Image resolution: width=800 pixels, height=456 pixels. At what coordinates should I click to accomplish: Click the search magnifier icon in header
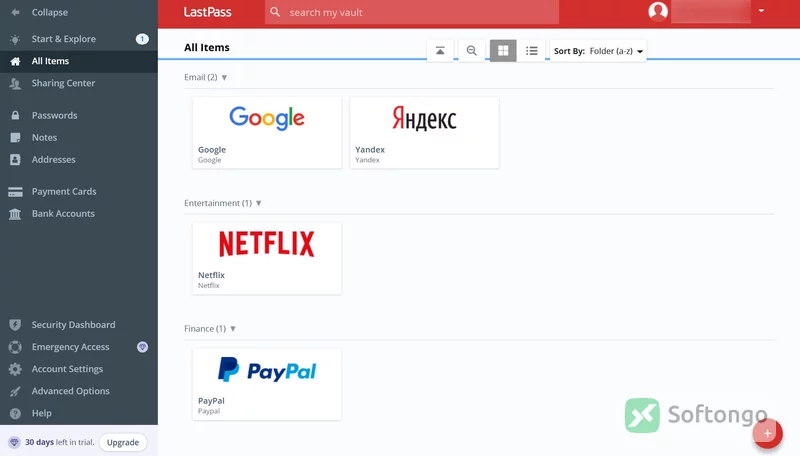[x=275, y=12]
